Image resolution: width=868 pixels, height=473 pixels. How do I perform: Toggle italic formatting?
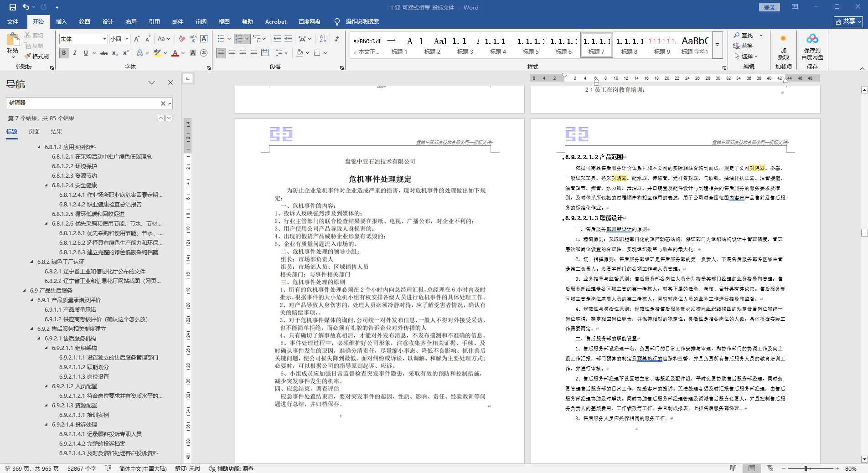(75, 53)
